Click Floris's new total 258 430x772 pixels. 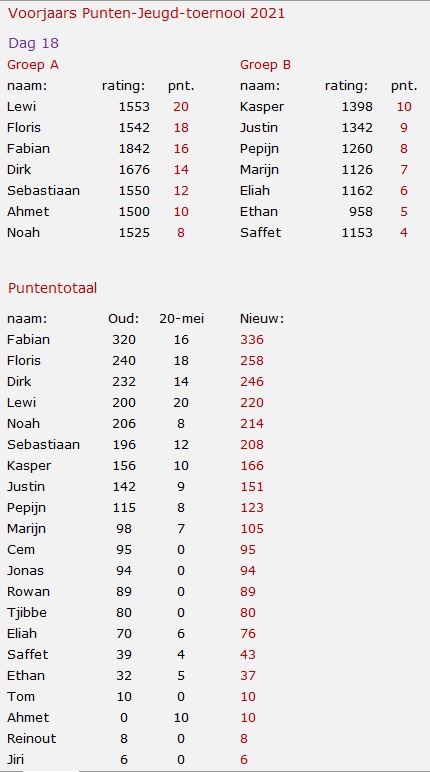pyautogui.click(x=252, y=360)
